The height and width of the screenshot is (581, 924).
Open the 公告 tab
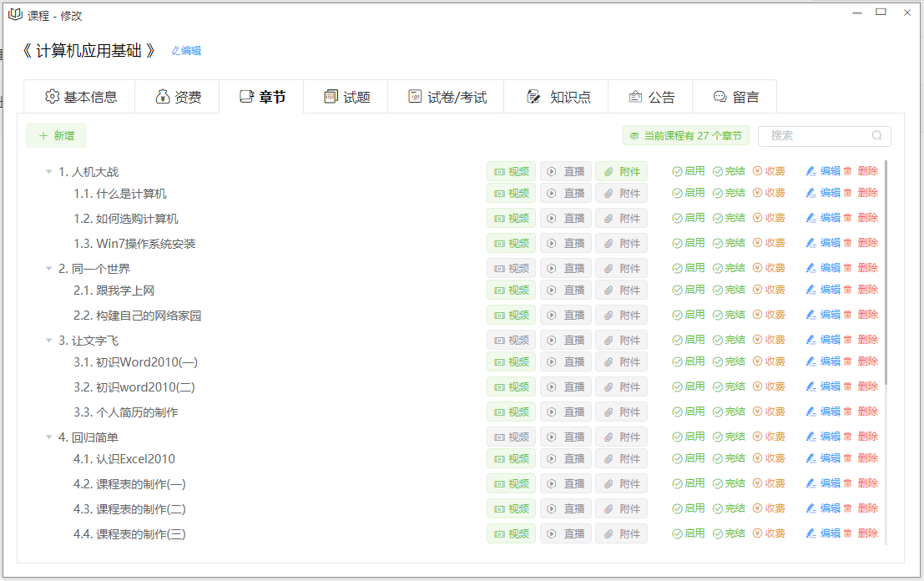(650, 97)
